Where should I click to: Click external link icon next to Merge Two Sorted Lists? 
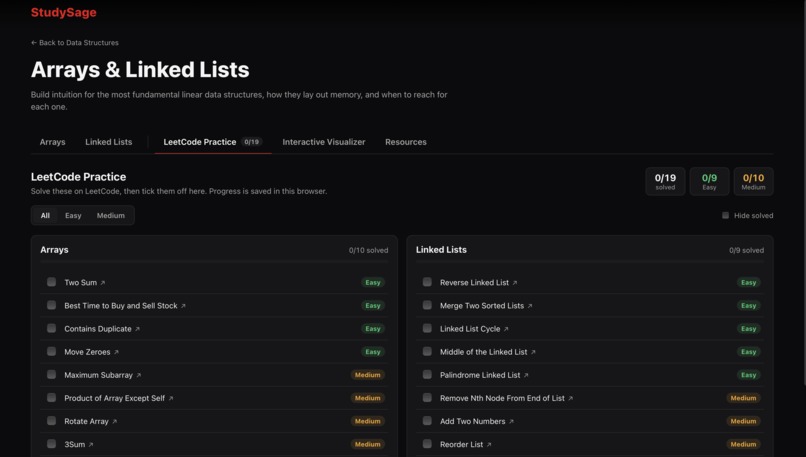click(530, 306)
